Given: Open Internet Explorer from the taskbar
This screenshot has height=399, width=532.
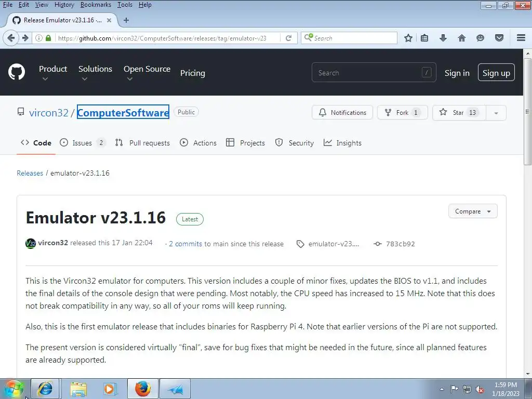Looking at the screenshot, I should click(x=46, y=389).
